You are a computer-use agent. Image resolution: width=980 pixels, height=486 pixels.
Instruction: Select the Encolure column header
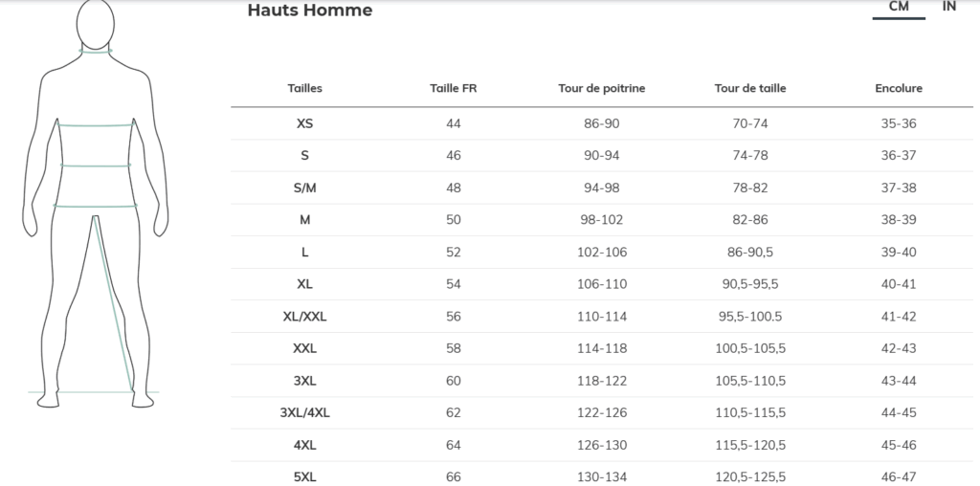[x=898, y=88]
